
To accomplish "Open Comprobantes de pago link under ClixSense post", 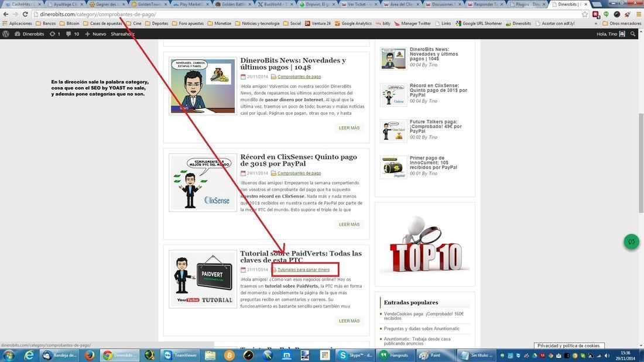I will pos(299,173).
